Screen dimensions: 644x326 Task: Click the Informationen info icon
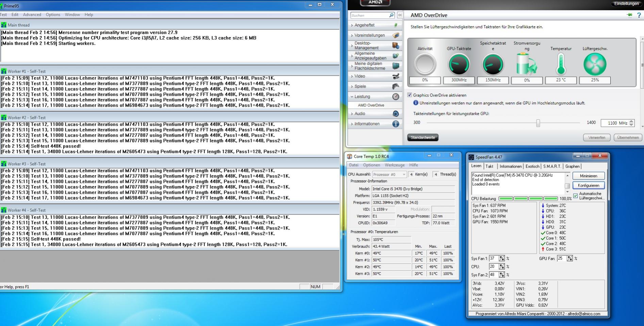click(396, 124)
